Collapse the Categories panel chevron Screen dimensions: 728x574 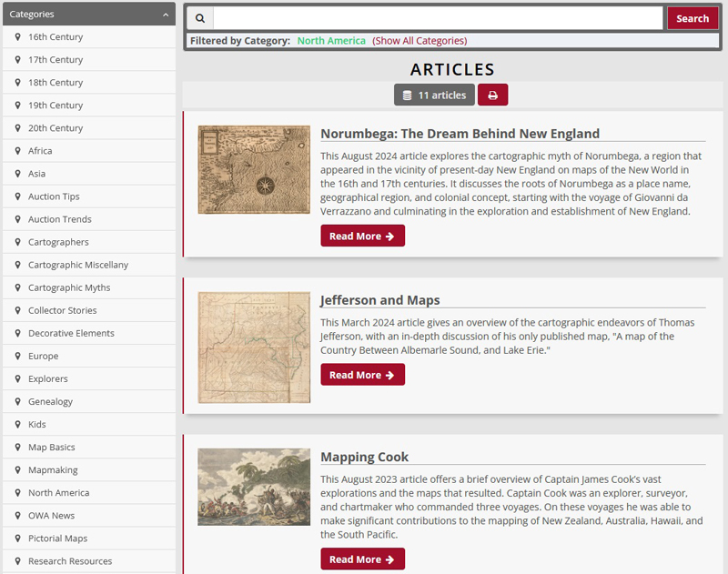pyautogui.click(x=166, y=15)
